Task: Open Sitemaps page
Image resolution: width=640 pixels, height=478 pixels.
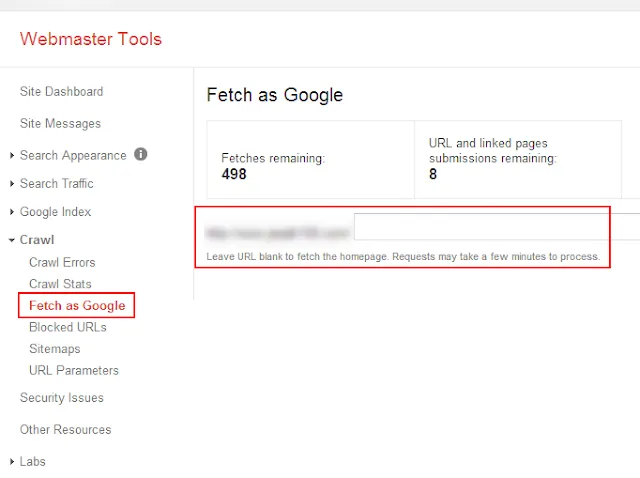Action: pyautogui.click(x=55, y=349)
